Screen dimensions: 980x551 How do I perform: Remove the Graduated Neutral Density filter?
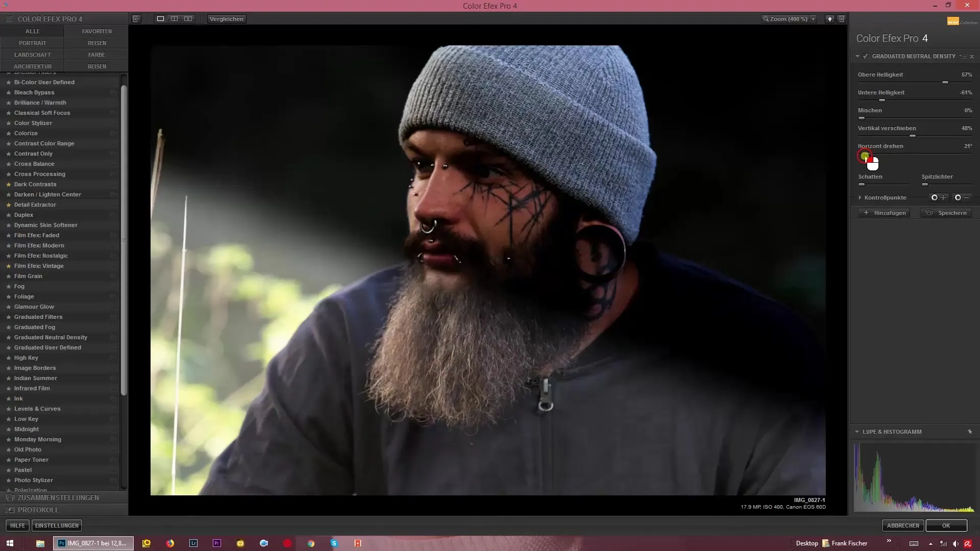[x=972, y=56]
